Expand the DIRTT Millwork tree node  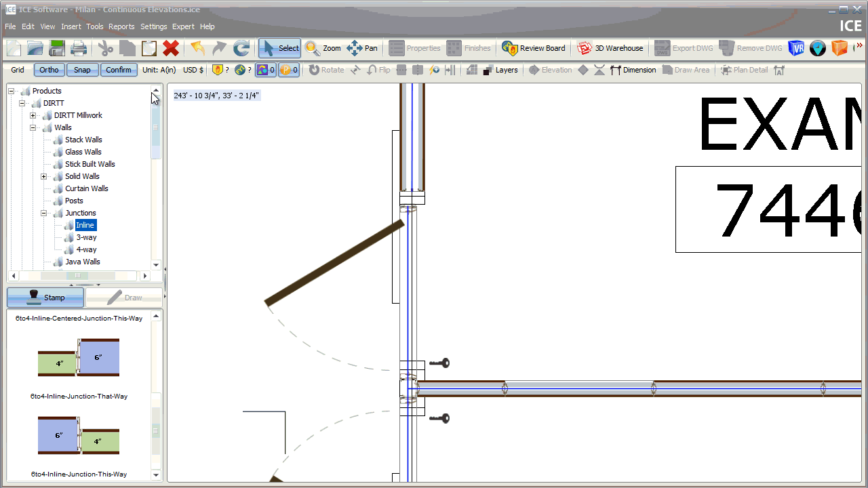click(33, 115)
